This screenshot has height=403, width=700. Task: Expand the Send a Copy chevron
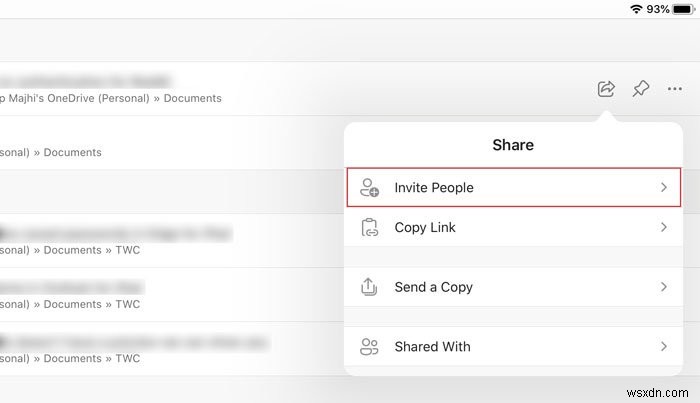pyautogui.click(x=663, y=287)
